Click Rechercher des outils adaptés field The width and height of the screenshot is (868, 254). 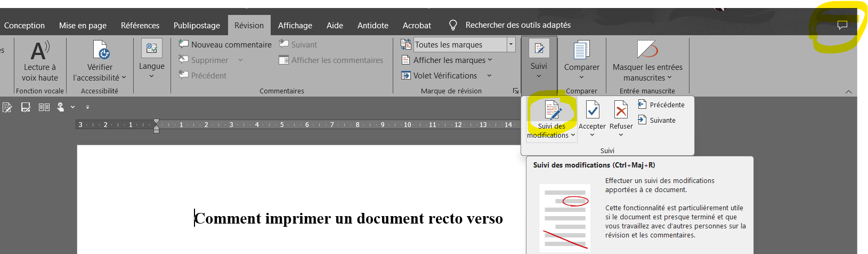(x=518, y=25)
